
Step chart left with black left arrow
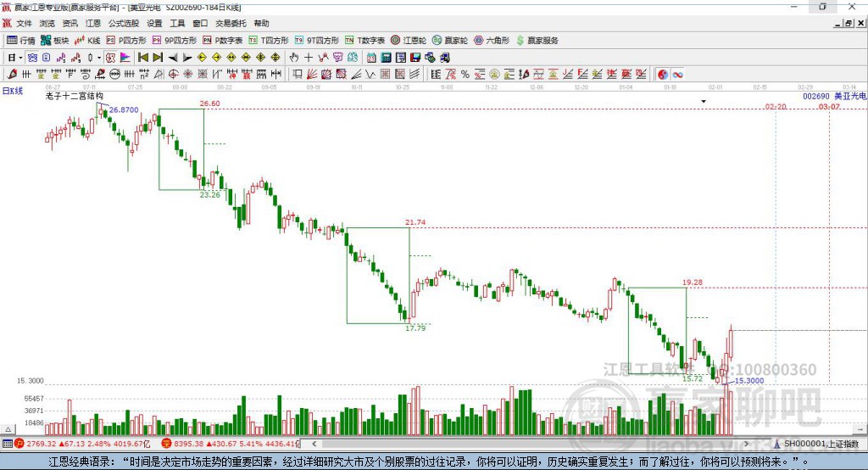tap(173, 58)
